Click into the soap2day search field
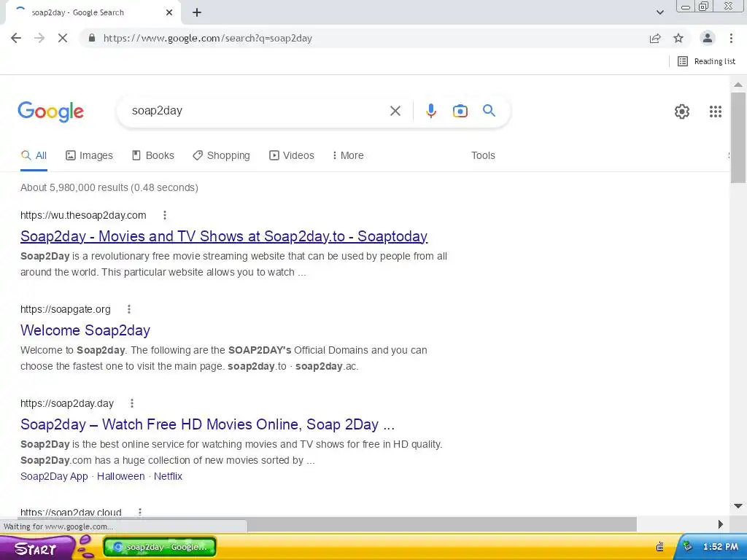The width and height of the screenshot is (747, 560). click(258, 111)
